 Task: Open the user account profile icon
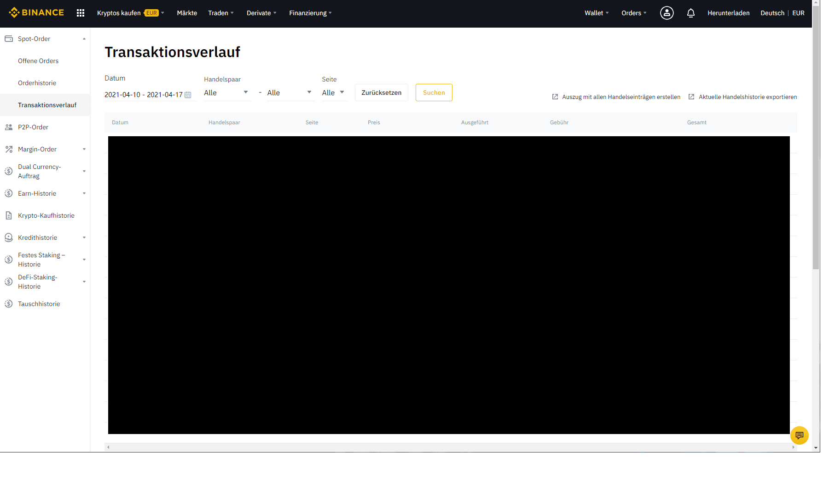pyautogui.click(x=667, y=13)
